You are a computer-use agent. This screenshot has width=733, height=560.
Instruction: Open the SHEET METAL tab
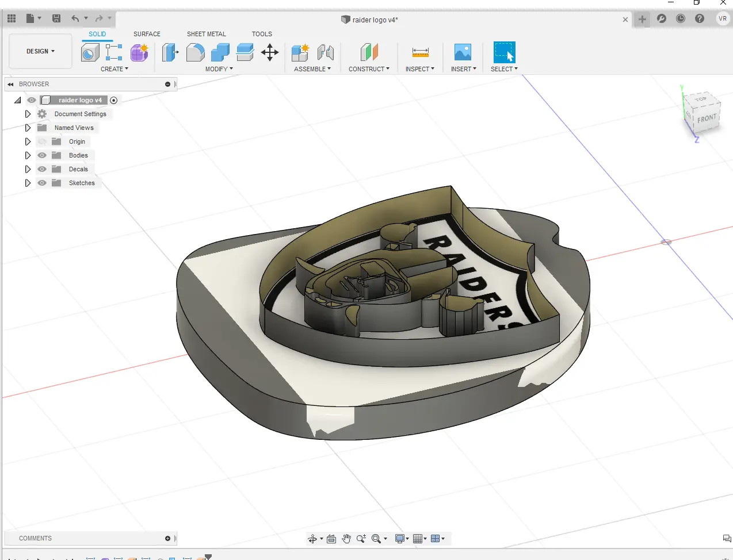[206, 34]
